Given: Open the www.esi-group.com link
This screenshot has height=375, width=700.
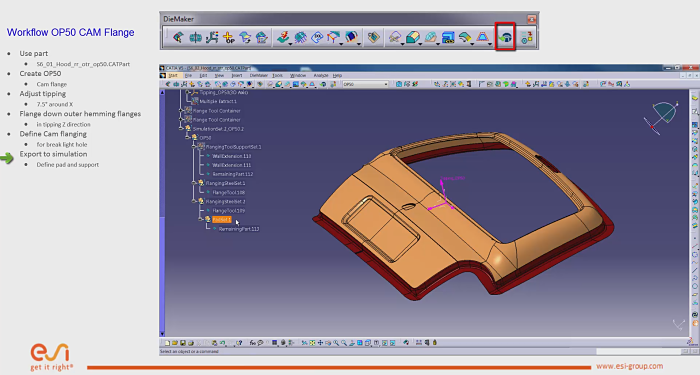Looking at the screenshot, I should click(x=629, y=366).
